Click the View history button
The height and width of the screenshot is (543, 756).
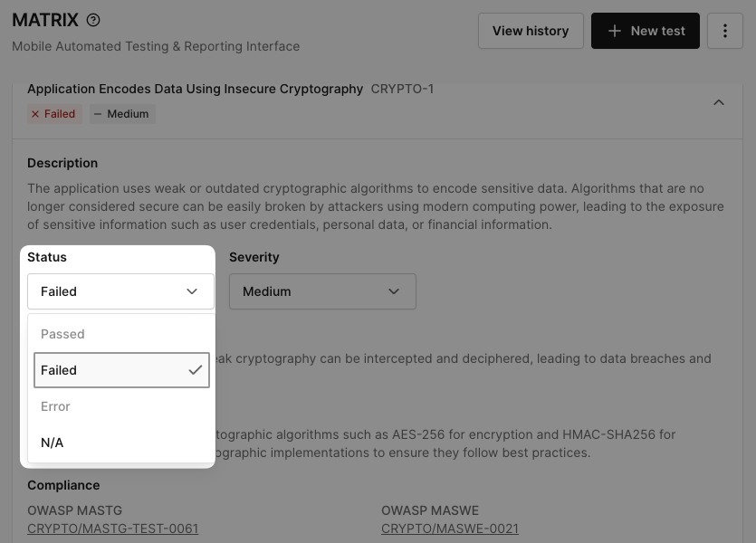point(531,31)
